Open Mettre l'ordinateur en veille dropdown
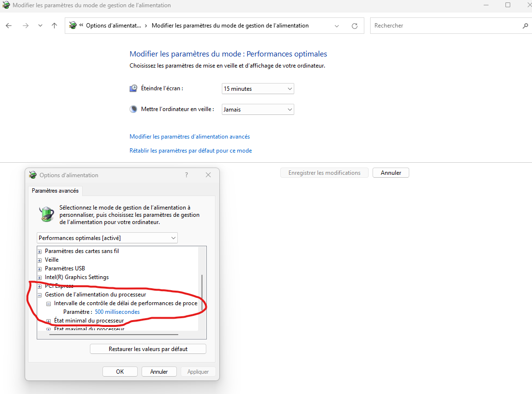532x394 pixels. [x=258, y=110]
